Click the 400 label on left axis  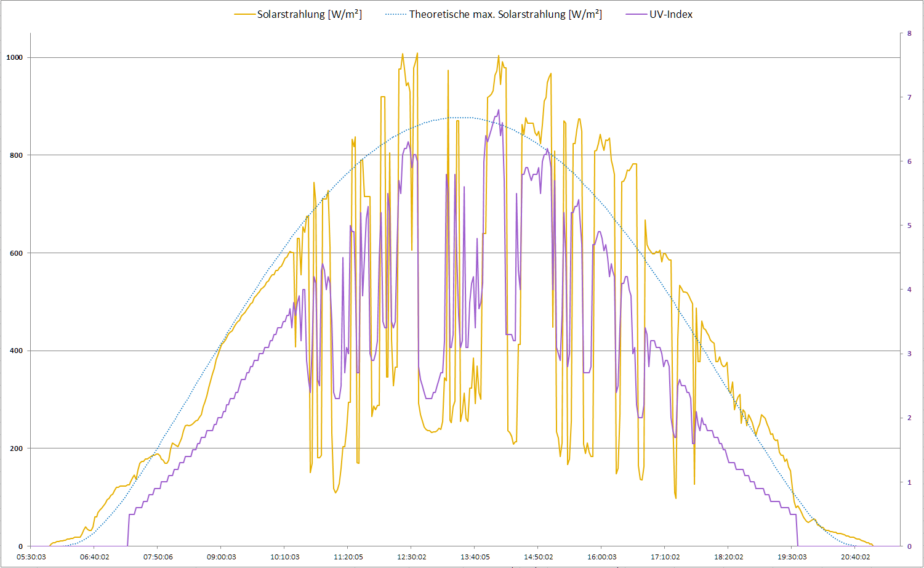pyautogui.click(x=16, y=351)
